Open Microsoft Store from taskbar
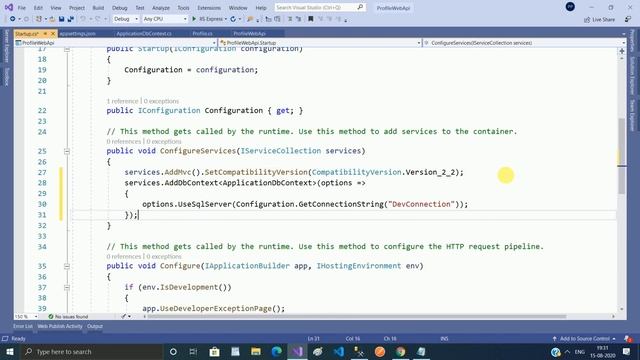This screenshot has height=360, width=640. 214,351
